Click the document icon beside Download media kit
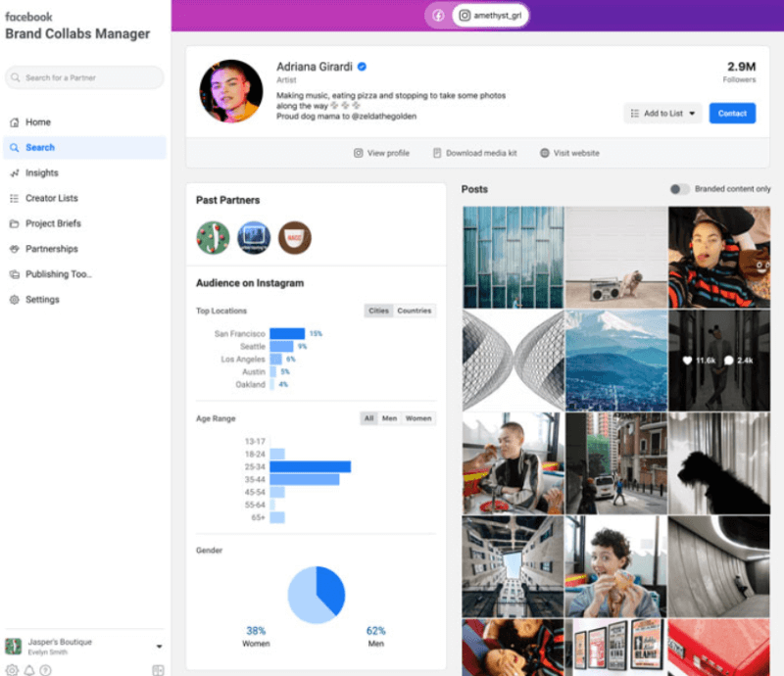This screenshot has height=676, width=784. (x=437, y=153)
